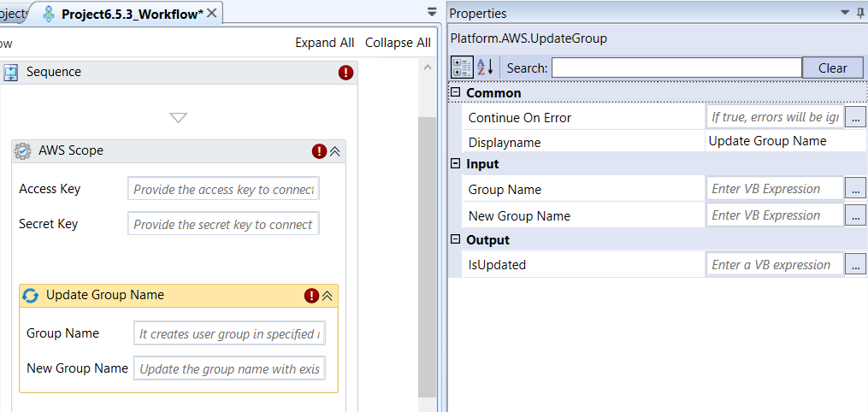The width and height of the screenshot is (868, 412).
Task: Click the AWS Scope gear icon
Action: click(23, 151)
